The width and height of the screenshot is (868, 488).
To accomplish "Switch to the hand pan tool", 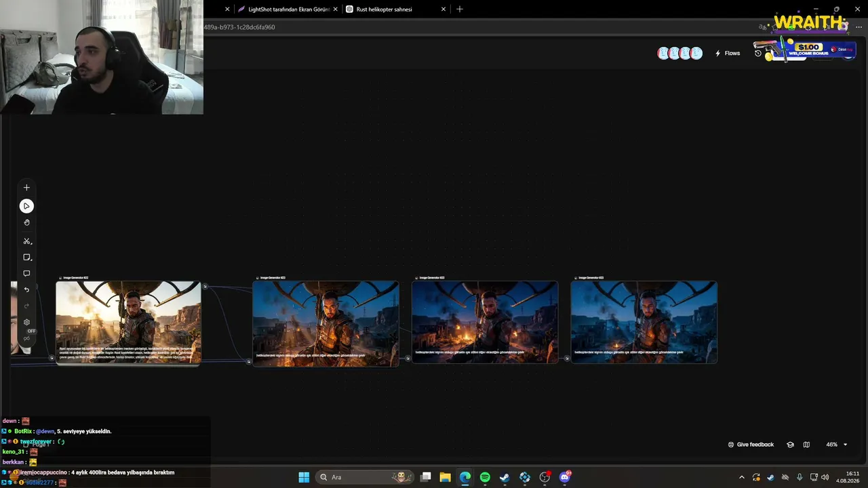I will (26, 222).
